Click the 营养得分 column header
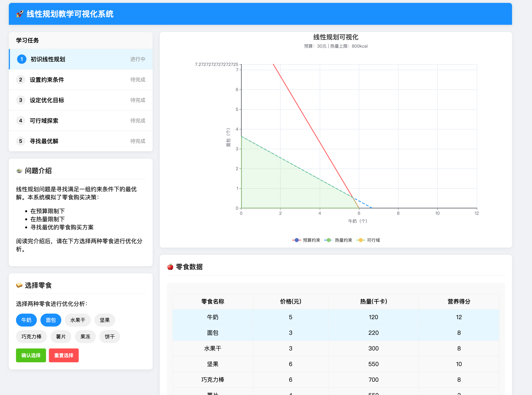532x395 pixels. (459, 301)
